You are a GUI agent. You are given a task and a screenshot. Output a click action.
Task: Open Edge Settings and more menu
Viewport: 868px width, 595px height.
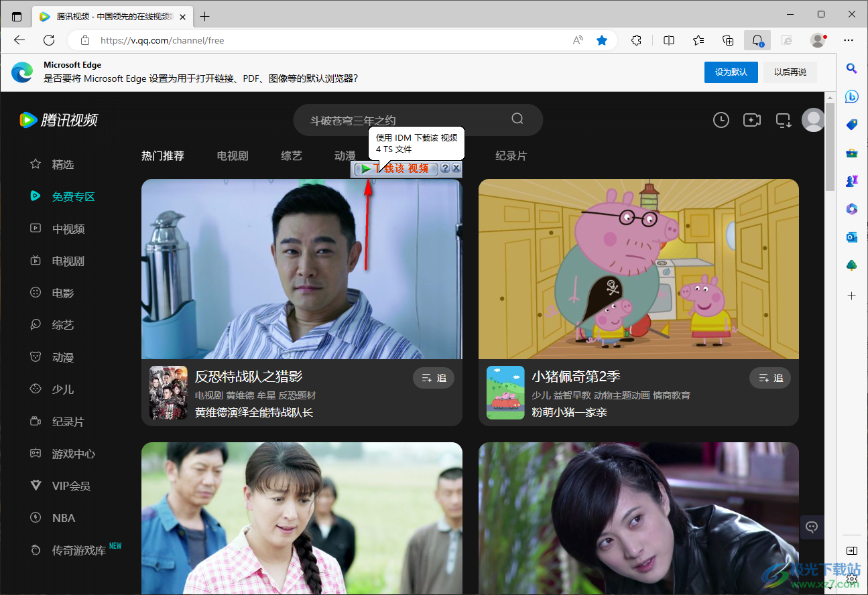pyautogui.click(x=849, y=40)
